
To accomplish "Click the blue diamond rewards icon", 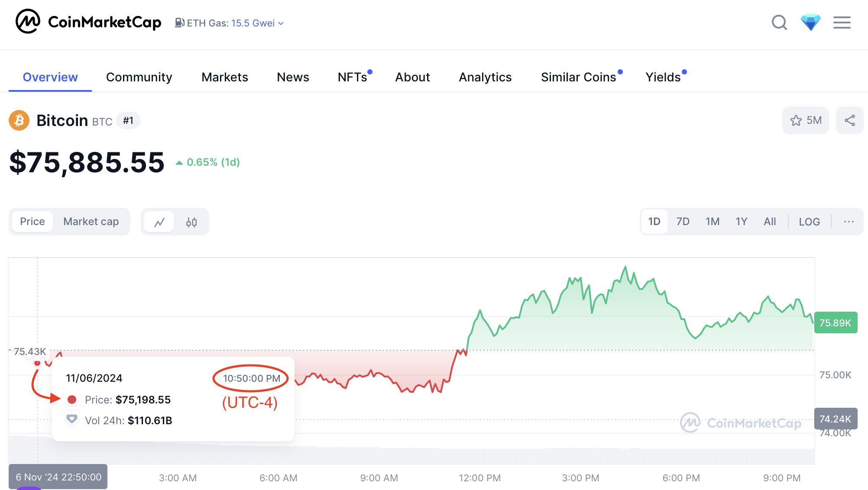I will (x=810, y=23).
